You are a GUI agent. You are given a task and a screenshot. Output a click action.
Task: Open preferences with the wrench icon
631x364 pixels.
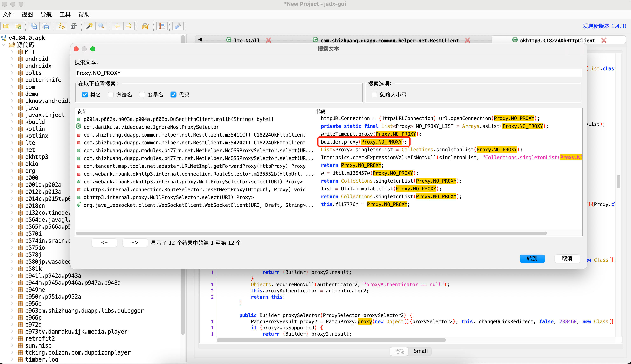click(178, 26)
